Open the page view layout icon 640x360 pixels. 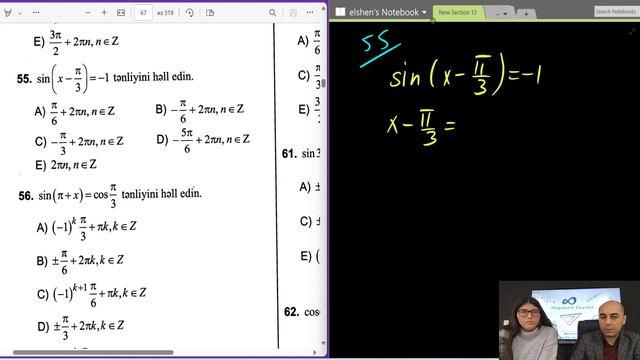(x=210, y=13)
